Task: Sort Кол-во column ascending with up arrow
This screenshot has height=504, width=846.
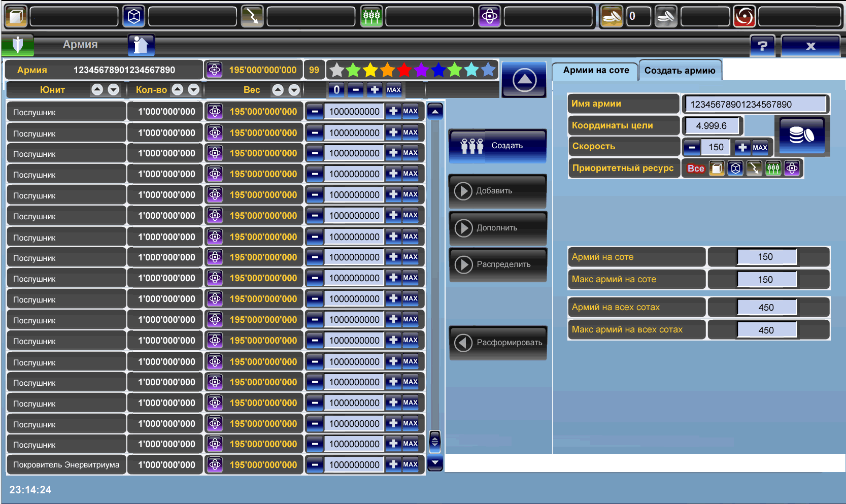Action: (177, 90)
